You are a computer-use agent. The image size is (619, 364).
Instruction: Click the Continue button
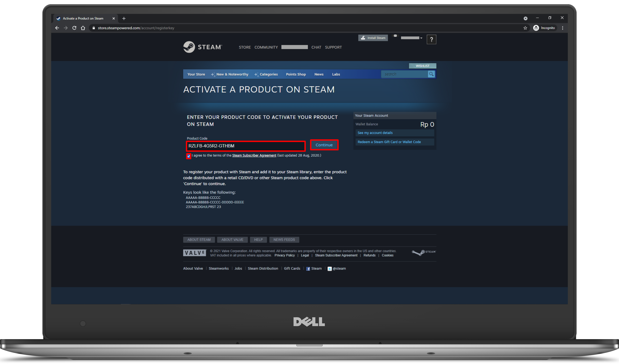[324, 145]
